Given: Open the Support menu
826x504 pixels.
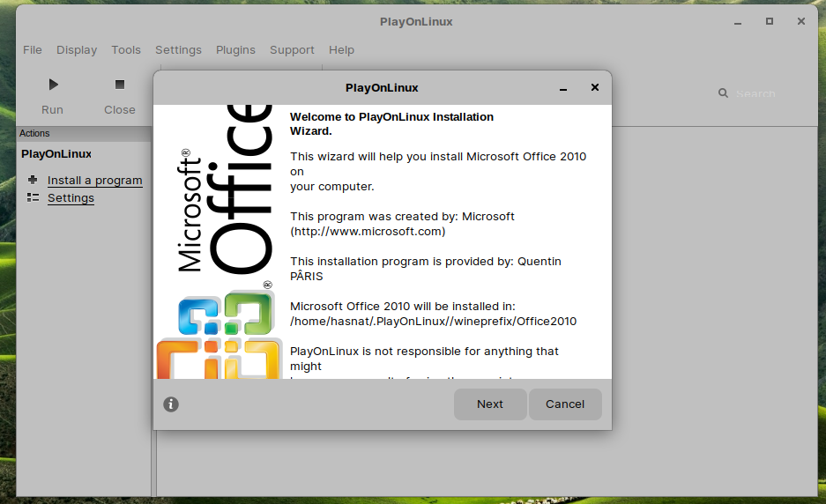Looking at the screenshot, I should point(292,50).
